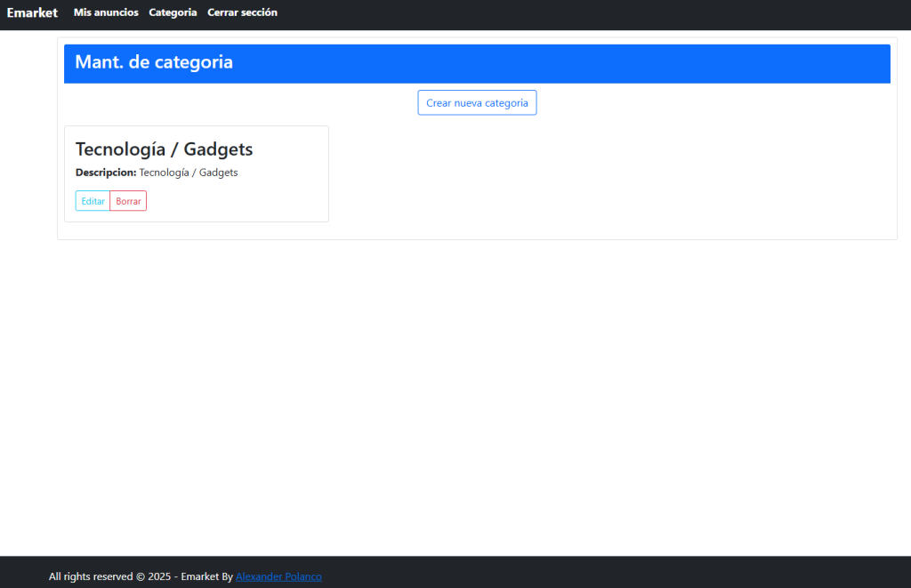Click the Mant. de categoria heading
The height and width of the screenshot is (588, 911).
154,62
